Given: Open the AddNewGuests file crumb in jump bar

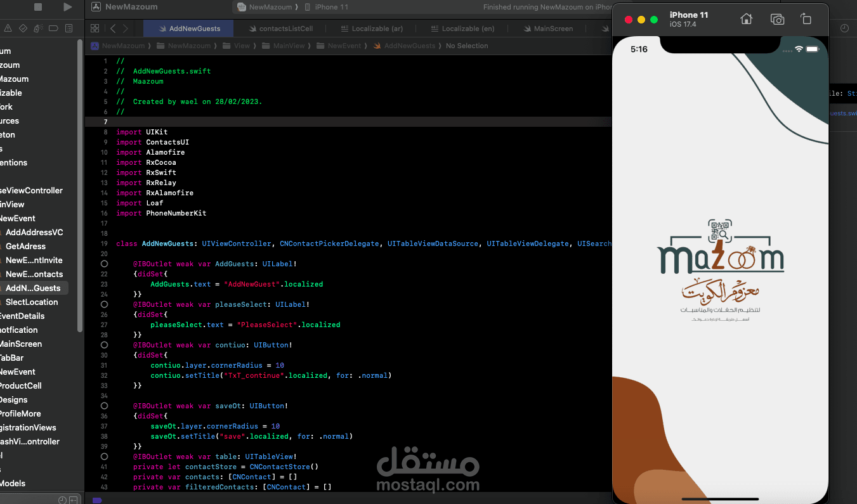Looking at the screenshot, I should pos(405,46).
